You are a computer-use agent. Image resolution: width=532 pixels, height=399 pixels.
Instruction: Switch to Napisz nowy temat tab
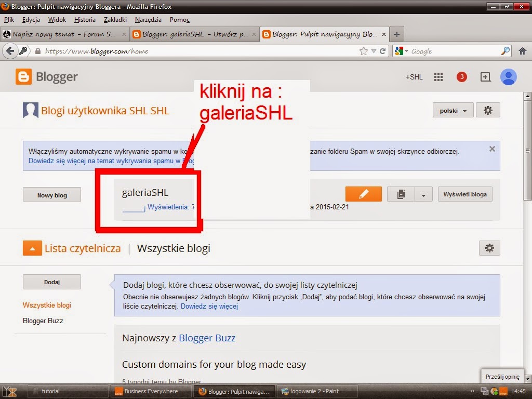pos(64,34)
